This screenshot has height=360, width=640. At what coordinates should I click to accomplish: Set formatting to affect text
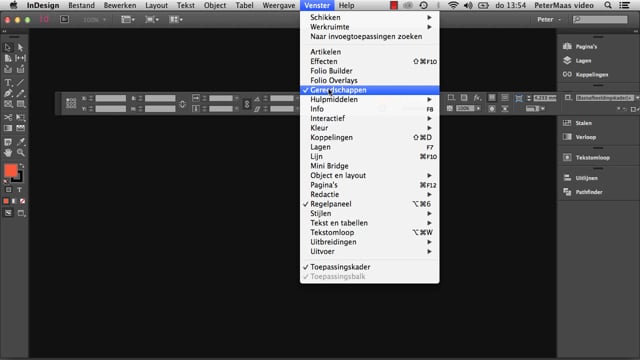click(19, 190)
